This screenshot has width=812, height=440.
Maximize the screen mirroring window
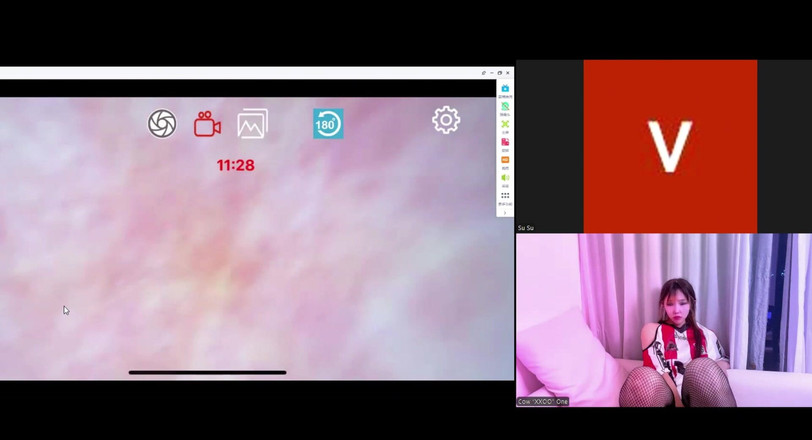pyautogui.click(x=500, y=73)
